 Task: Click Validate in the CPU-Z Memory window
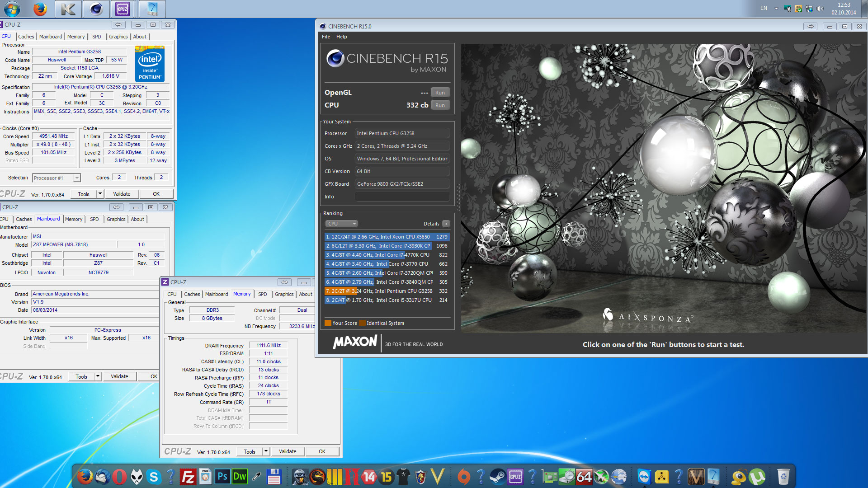click(288, 451)
